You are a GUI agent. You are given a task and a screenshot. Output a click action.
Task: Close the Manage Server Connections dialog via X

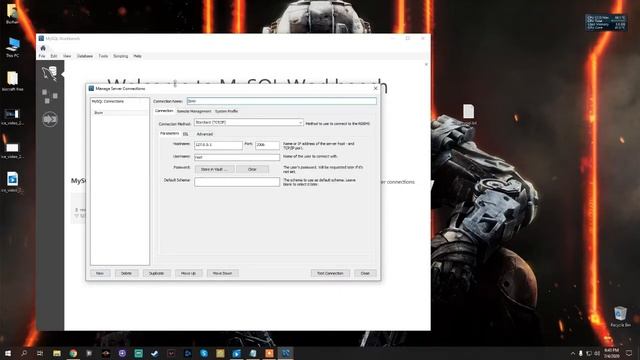(376, 88)
